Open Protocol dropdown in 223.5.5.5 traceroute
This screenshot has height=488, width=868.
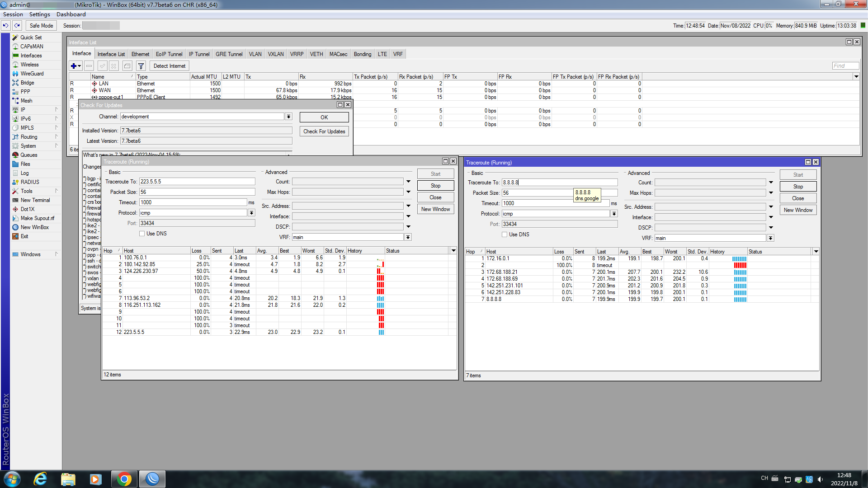click(251, 213)
